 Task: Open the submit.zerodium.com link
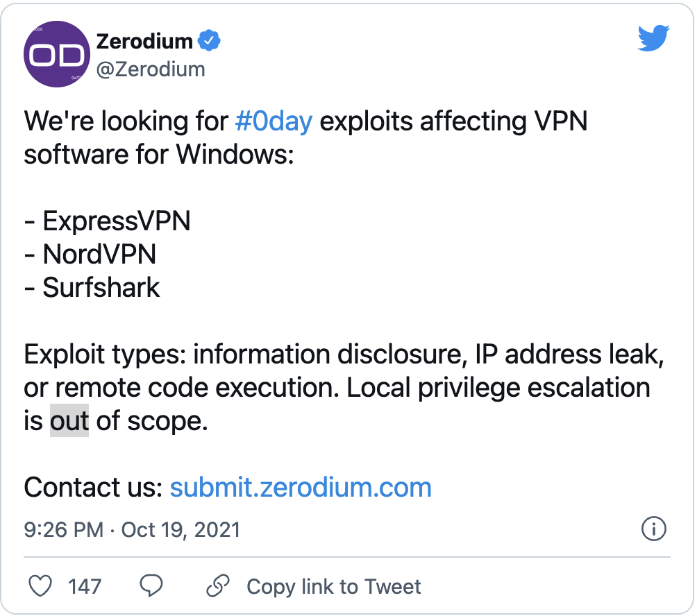pyautogui.click(x=301, y=487)
